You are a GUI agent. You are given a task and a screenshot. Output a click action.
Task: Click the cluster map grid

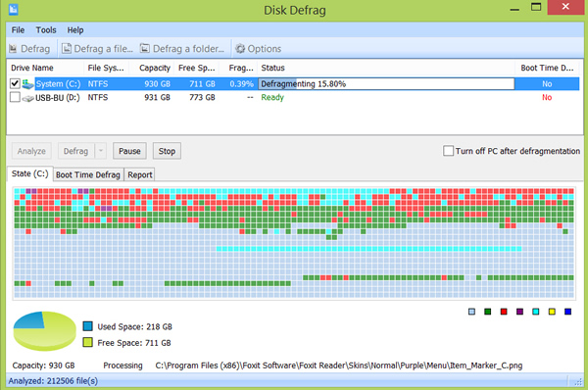[294, 243]
